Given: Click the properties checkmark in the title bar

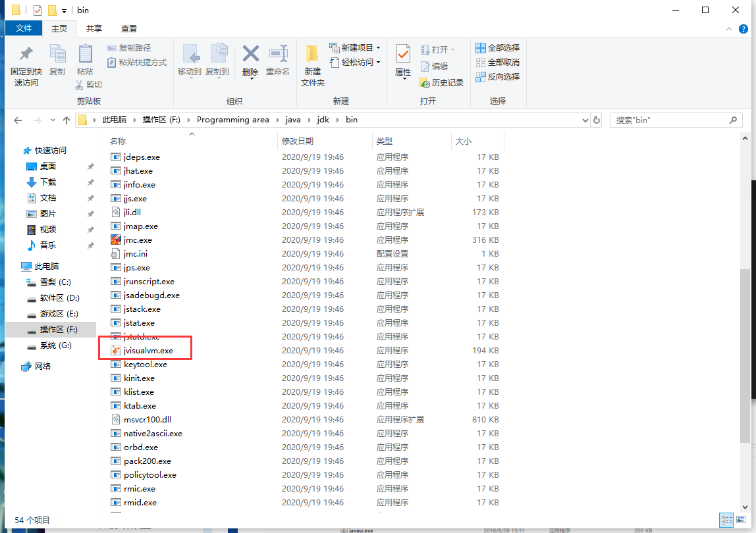Looking at the screenshot, I should [x=38, y=10].
